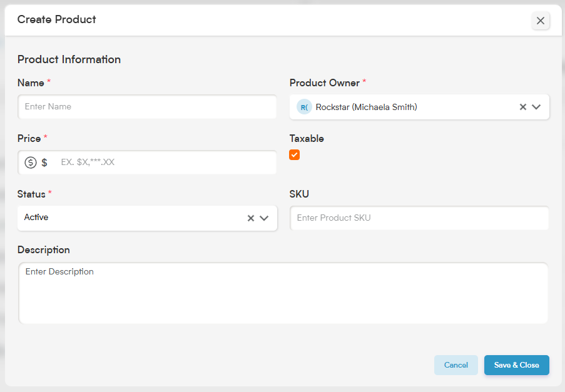Click the Description label

[44, 250]
